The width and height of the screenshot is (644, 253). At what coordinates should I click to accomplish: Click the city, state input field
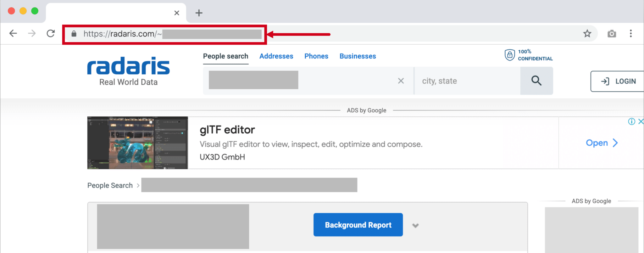[x=467, y=81]
